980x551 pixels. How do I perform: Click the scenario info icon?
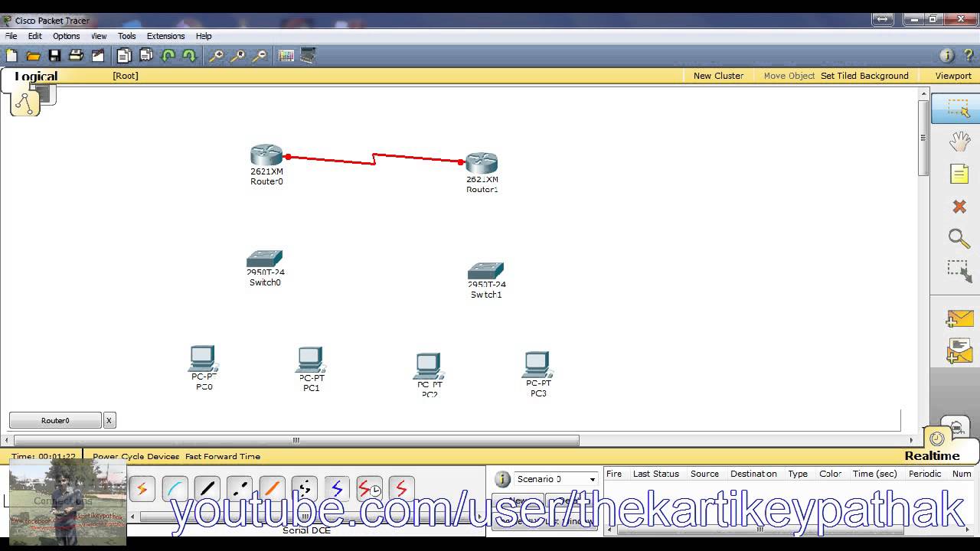point(503,479)
